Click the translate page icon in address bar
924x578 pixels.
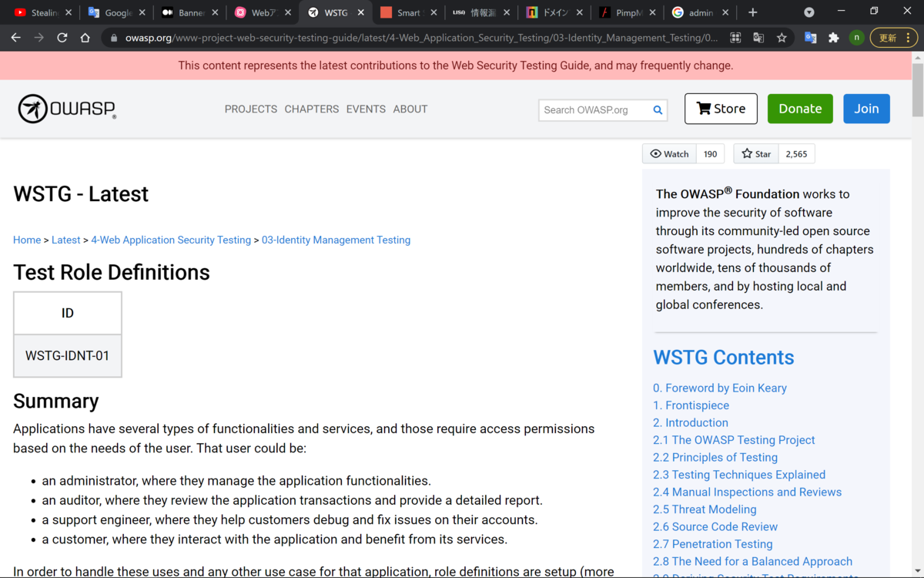point(758,37)
